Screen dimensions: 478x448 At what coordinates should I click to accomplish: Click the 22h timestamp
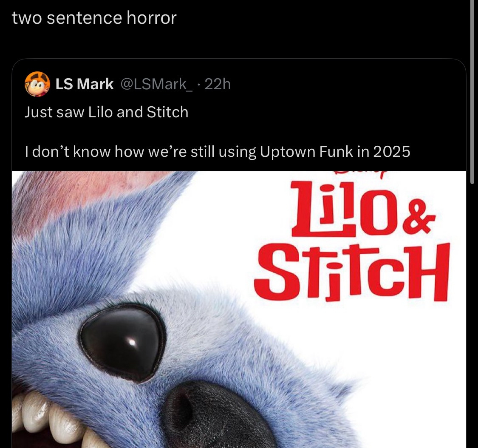pyautogui.click(x=218, y=84)
